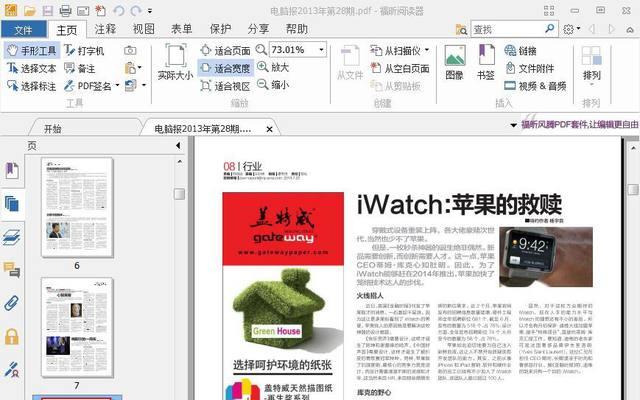Switch to the 保护 ribbon tab
The width and height of the screenshot is (640, 400).
click(x=220, y=29)
